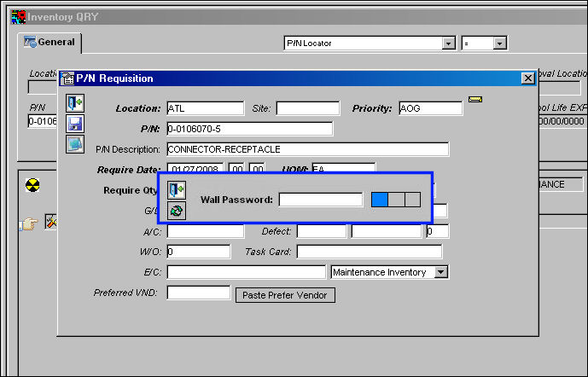
Task: Click the Paste Prefer Vendor button
Action: (285, 295)
